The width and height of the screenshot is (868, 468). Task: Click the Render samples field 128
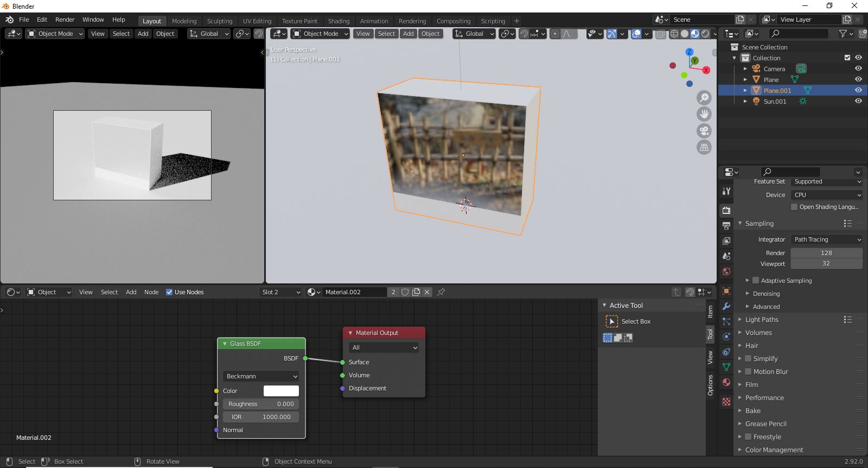pos(826,253)
